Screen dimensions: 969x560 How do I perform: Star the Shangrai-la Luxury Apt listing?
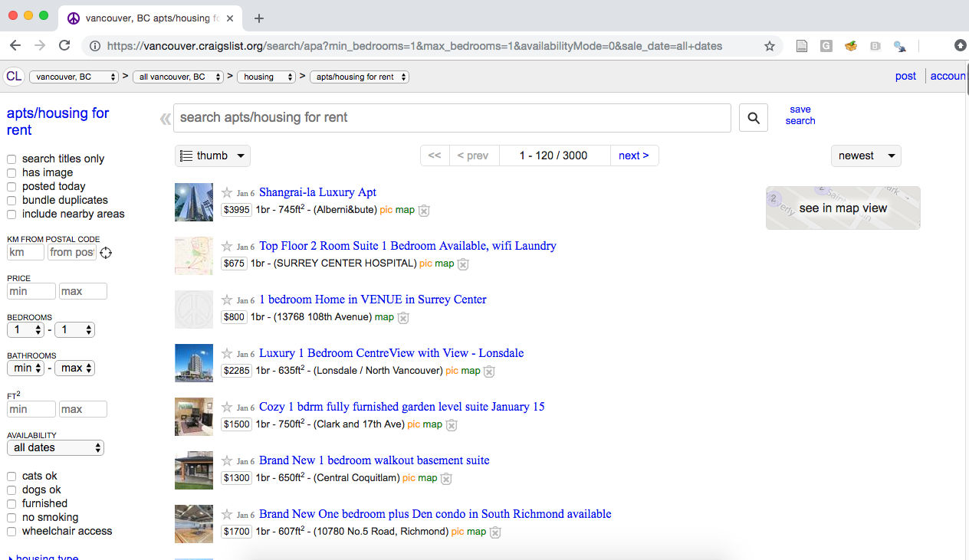pyautogui.click(x=227, y=193)
